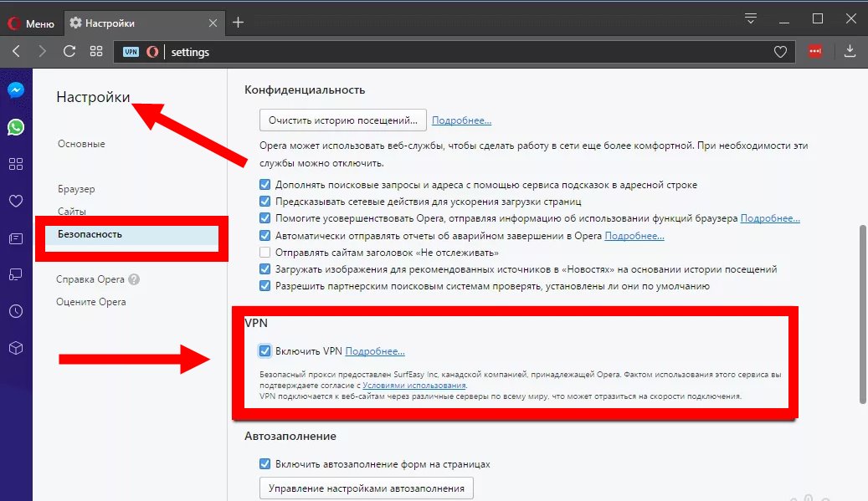Click the Автозаполнение heading
868x501 pixels.
(x=290, y=436)
